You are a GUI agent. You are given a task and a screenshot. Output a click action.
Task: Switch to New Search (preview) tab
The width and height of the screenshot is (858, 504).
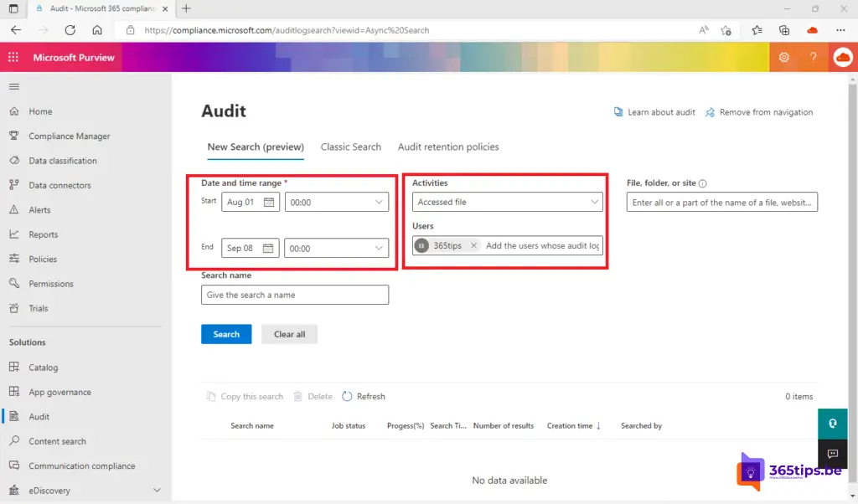tap(256, 147)
